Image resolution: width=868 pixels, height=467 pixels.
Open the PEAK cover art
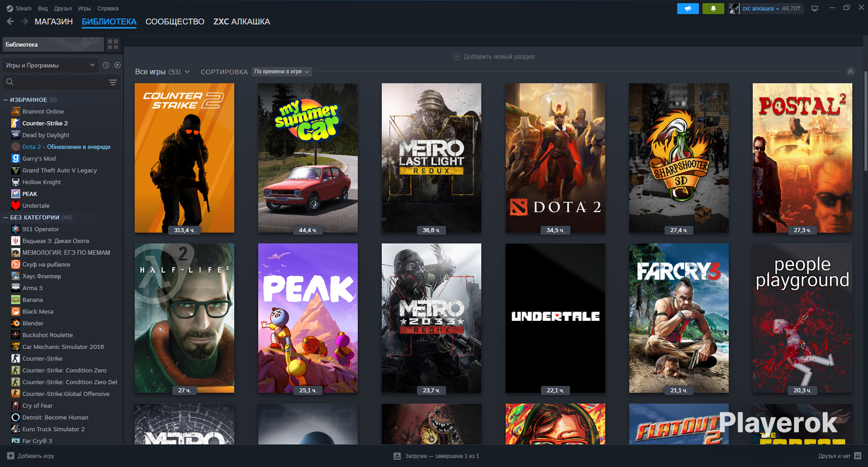tap(308, 318)
